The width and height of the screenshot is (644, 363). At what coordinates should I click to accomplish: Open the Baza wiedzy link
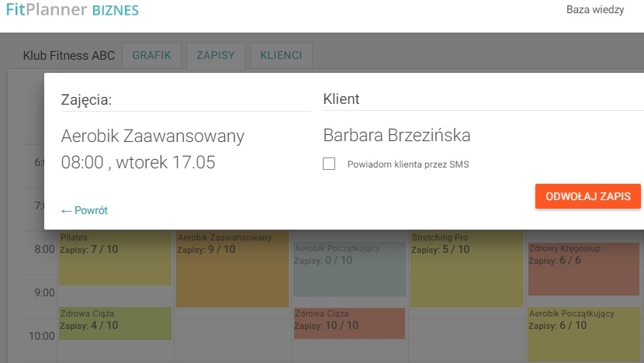tap(595, 12)
